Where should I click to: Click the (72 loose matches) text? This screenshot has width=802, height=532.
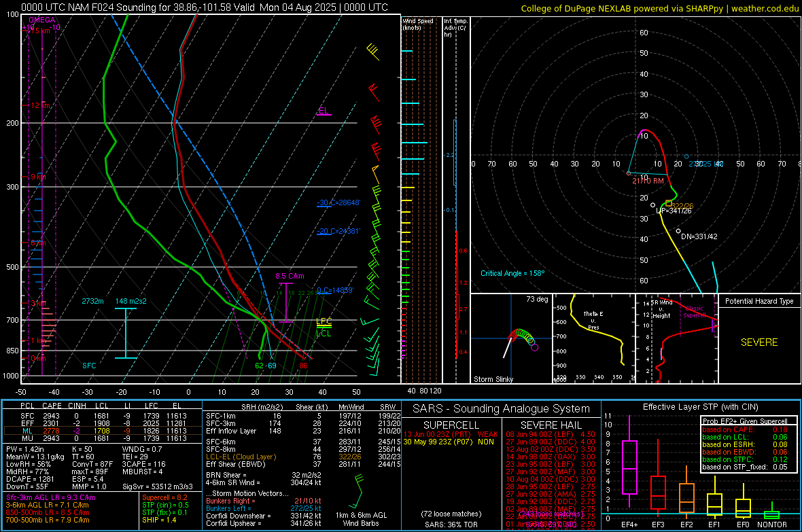click(x=451, y=514)
